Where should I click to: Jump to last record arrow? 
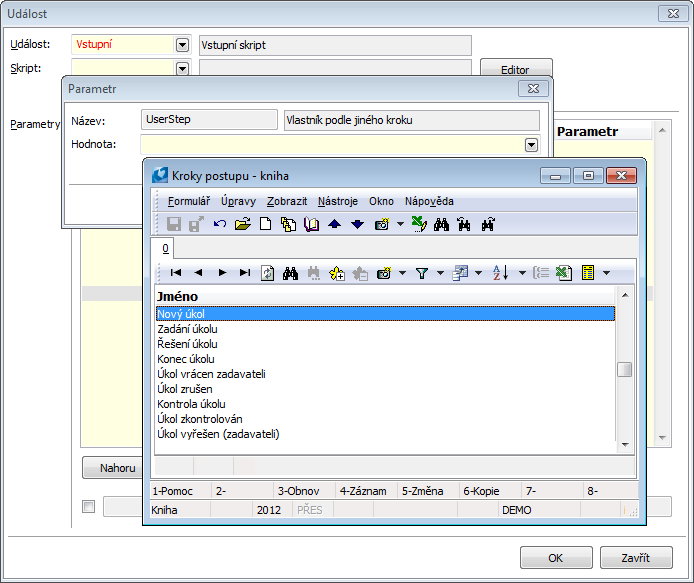click(245, 273)
